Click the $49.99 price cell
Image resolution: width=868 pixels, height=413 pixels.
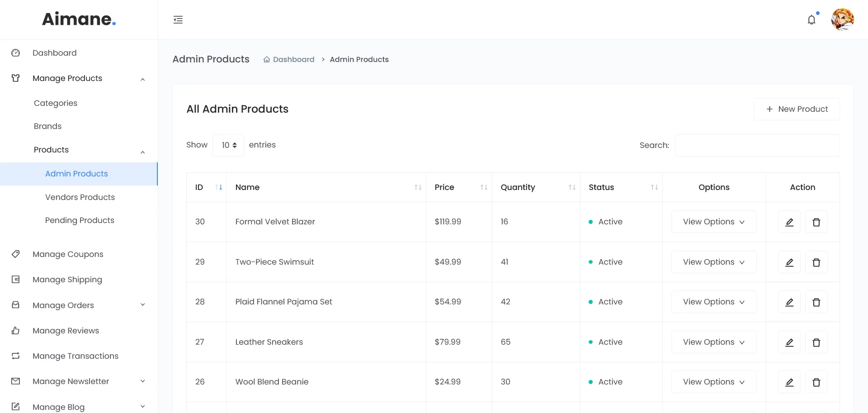coord(459,262)
